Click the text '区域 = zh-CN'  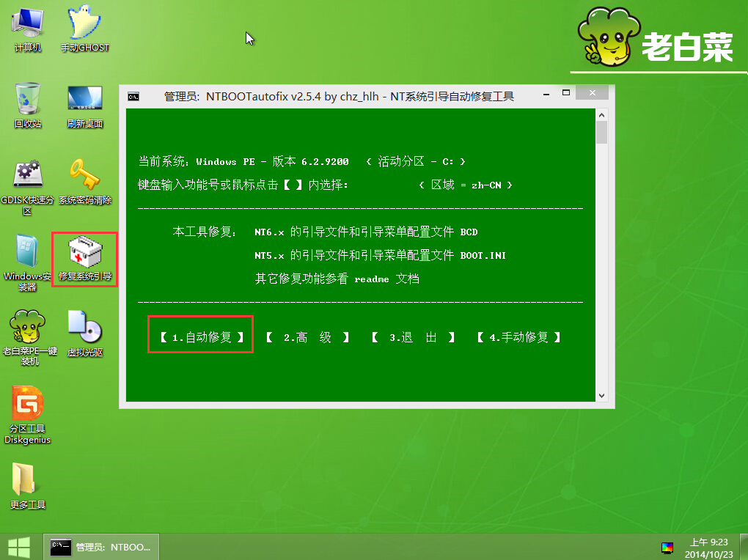point(466,185)
